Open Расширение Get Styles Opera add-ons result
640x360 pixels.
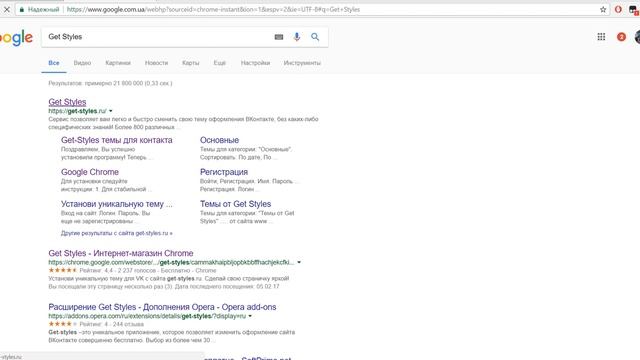(162, 307)
